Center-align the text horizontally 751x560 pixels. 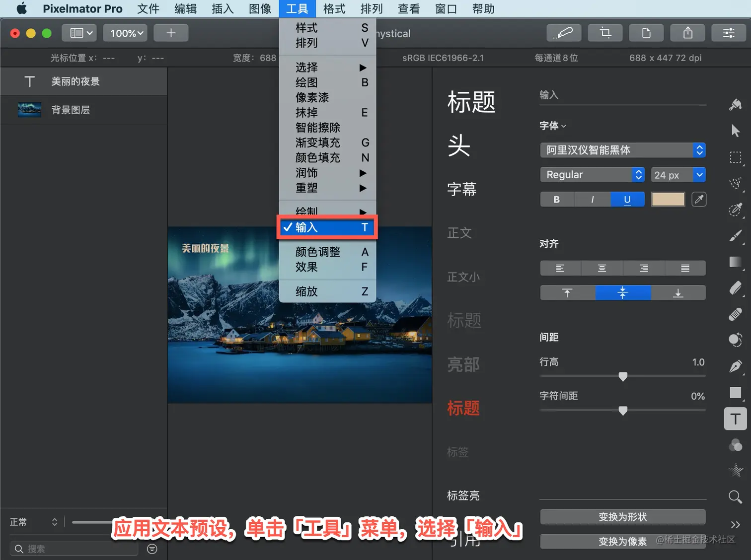tap(602, 268)
